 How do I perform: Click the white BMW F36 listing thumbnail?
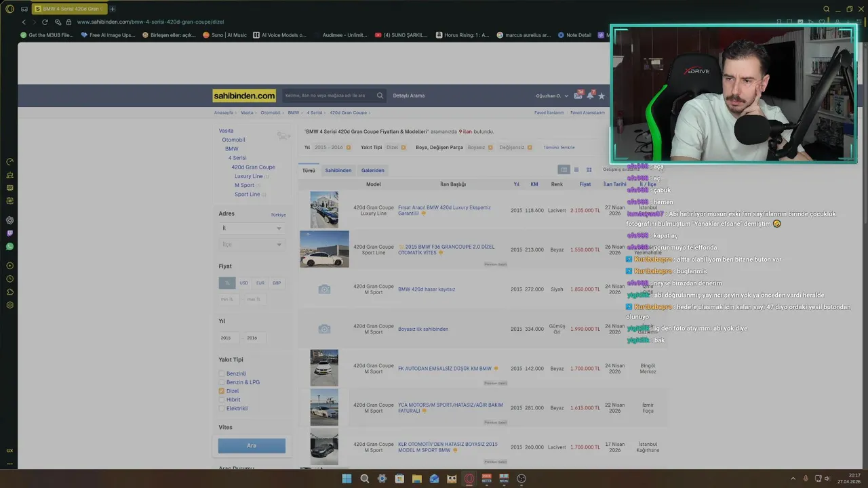pyautogui.click(x=324, y=249)
